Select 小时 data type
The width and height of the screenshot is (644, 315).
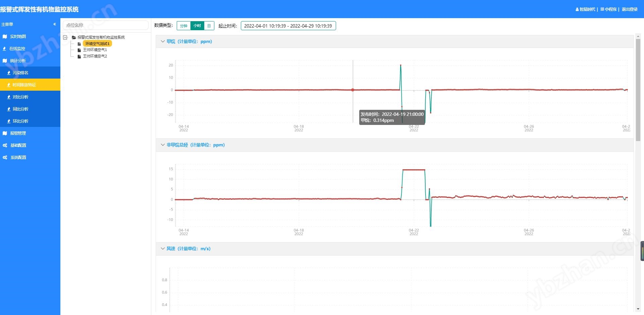(197, 26)
